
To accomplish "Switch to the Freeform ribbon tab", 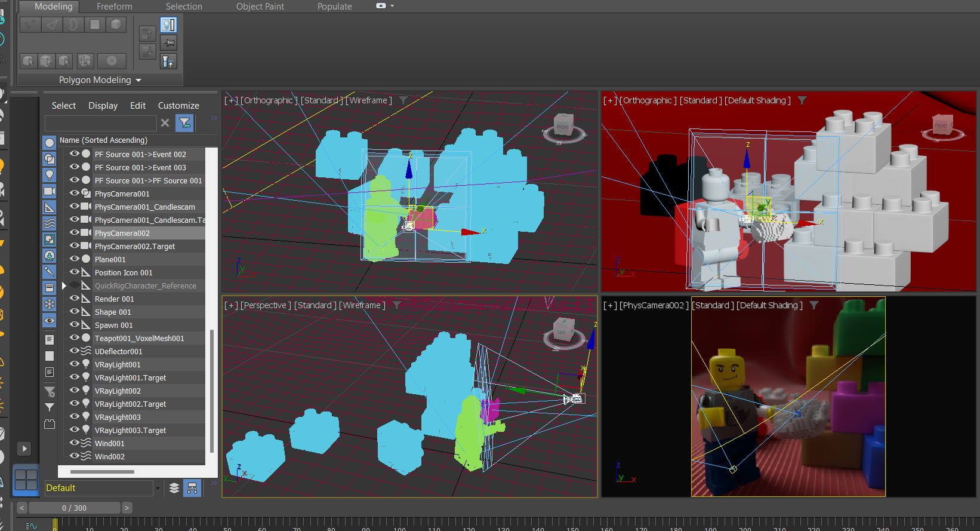I will tap(114, 7).
